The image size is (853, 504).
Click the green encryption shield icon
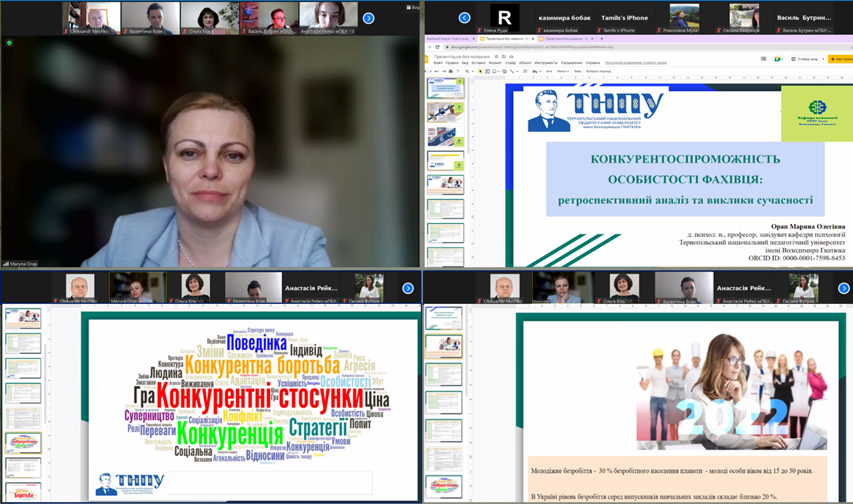9,43
